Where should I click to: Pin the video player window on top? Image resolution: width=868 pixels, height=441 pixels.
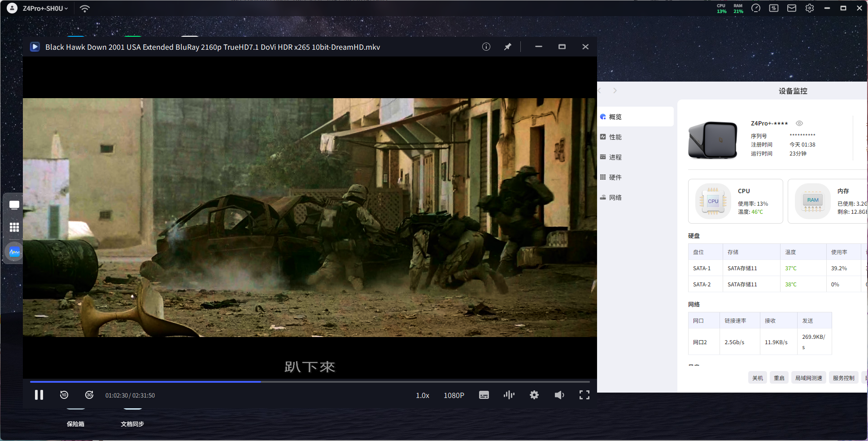[508, 47]
